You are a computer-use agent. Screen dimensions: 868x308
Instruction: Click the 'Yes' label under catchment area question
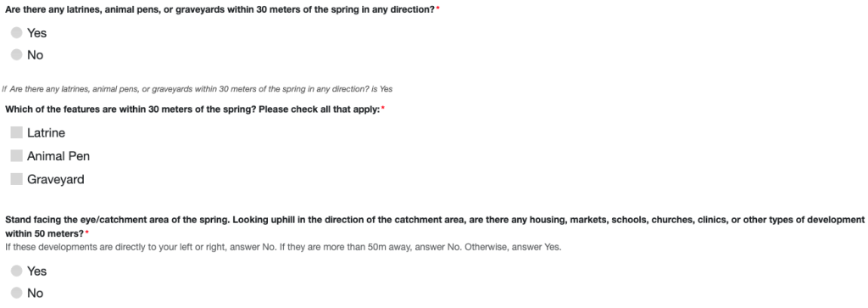[x=36, y=272]
